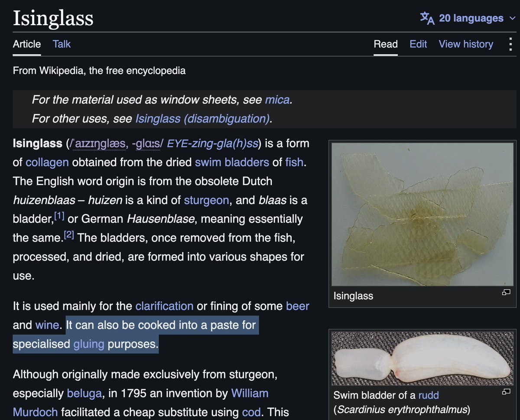Click the rudd link in caption

coord(429,395)
